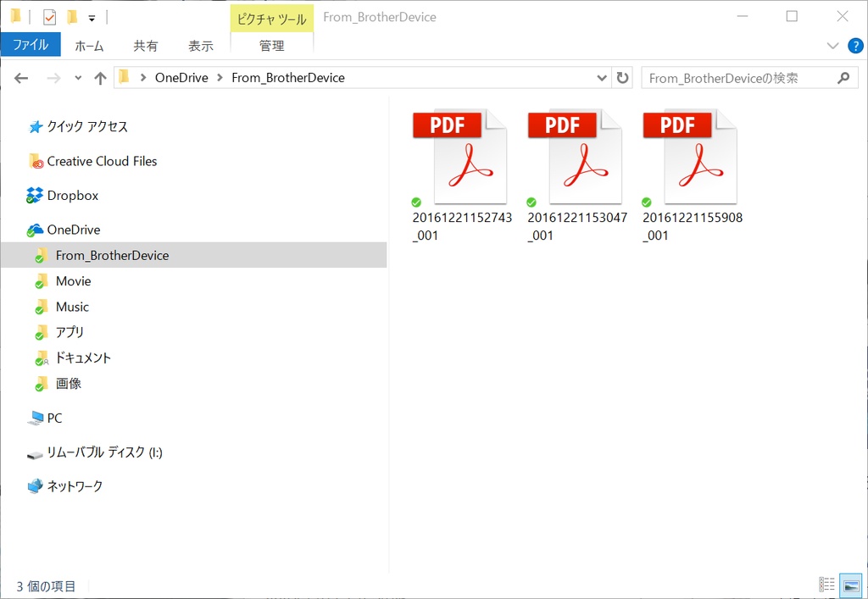Open Customize Quick Access Toolbar dropdown
This screenshot has width=868, height=599.
pos(92,18)
